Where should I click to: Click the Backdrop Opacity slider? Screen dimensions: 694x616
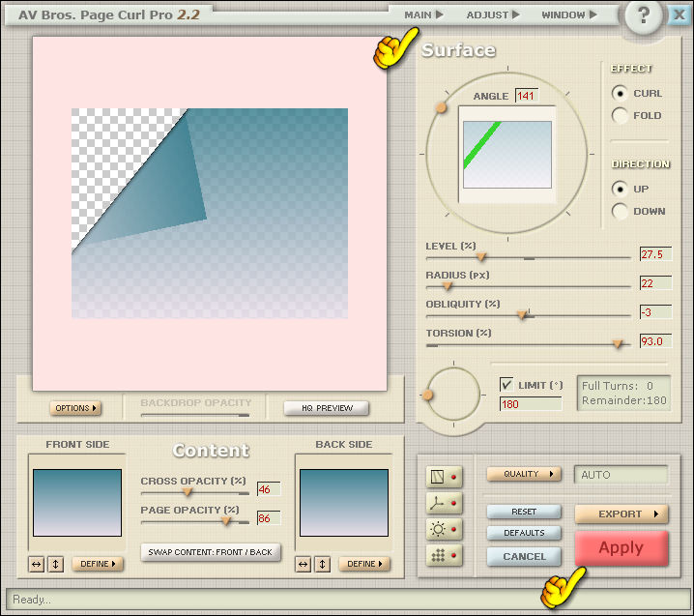(x=195, y=415)
